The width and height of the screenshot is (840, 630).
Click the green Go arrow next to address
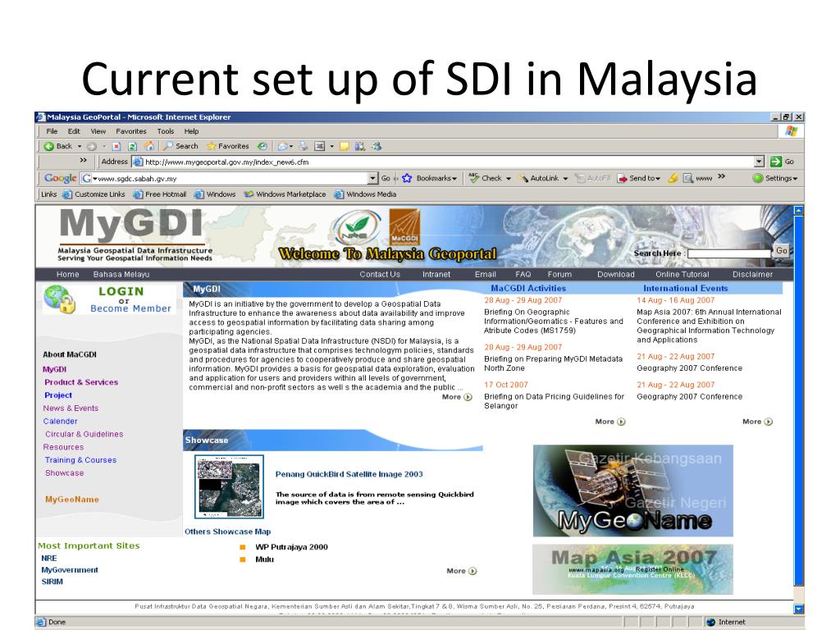(776, 162)
